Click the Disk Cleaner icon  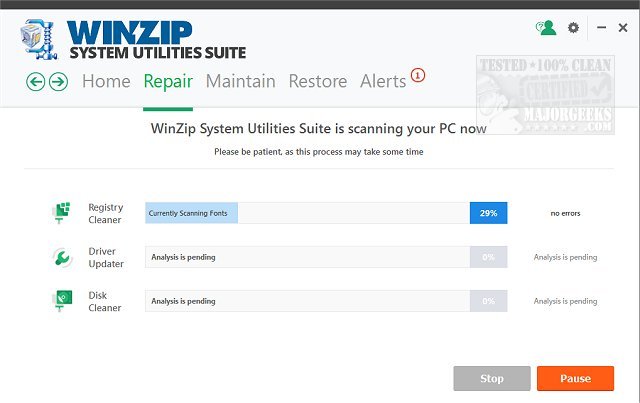pyautogui.click(x=62, y=301)
